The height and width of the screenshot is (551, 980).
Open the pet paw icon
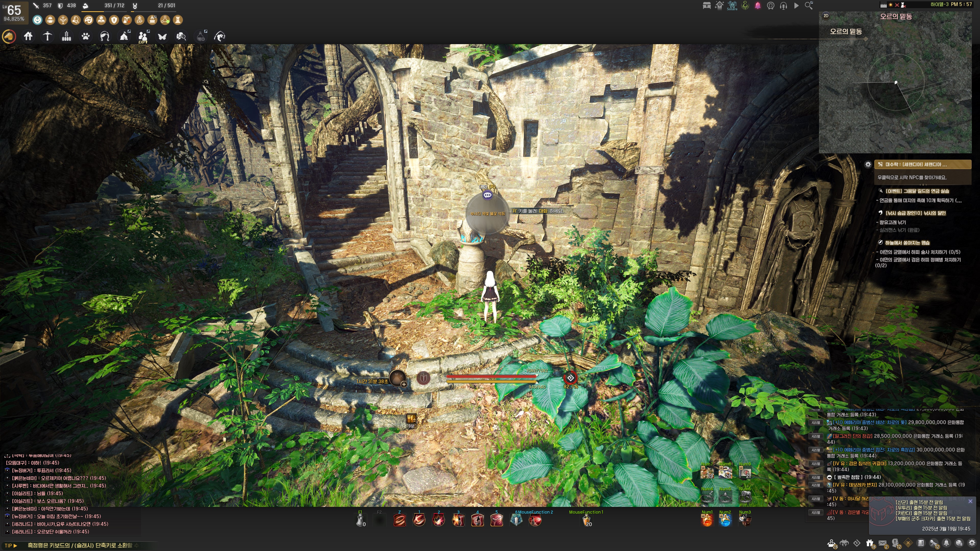(85, 36)
